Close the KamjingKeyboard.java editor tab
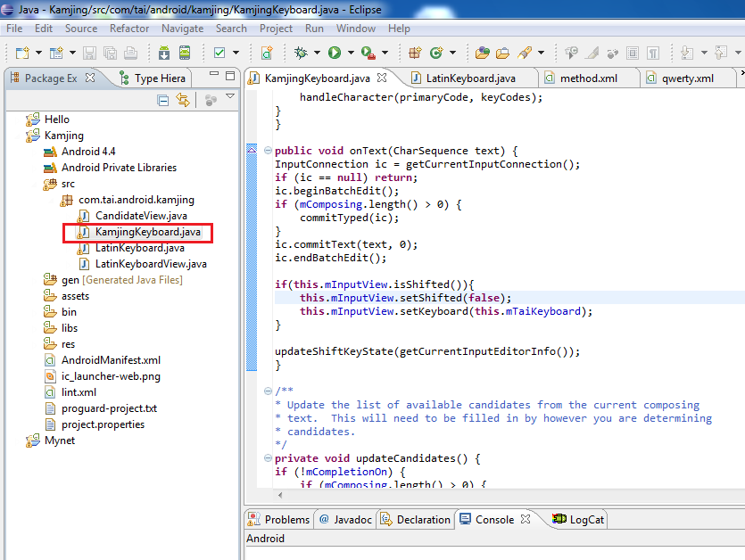Screen dimensions: 745x560 (x=382, y=78)
